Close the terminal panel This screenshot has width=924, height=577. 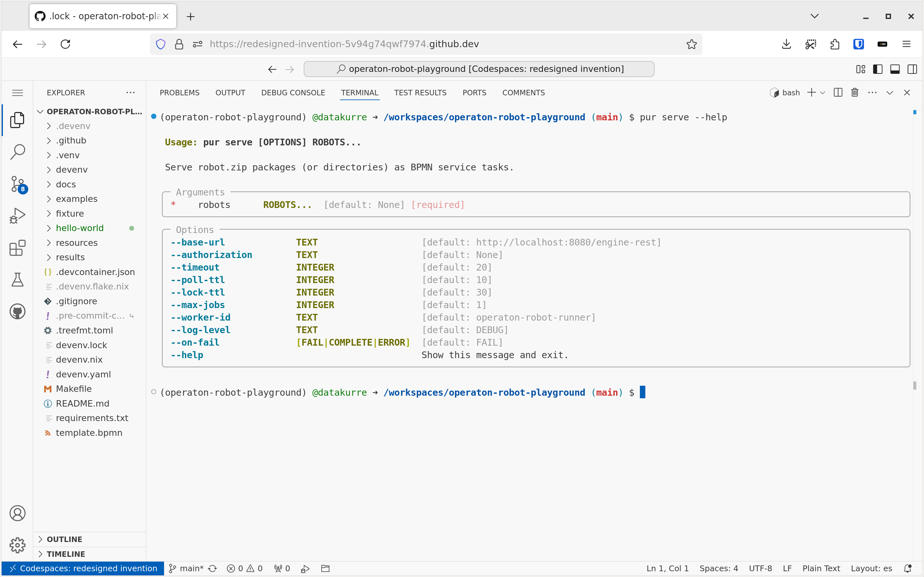click(x=907, y=93)
